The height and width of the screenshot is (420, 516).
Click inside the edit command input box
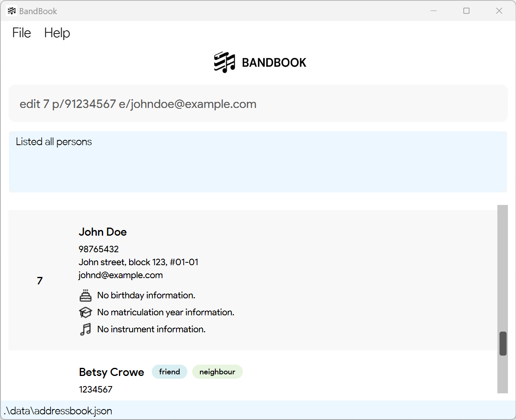point(258,103)
